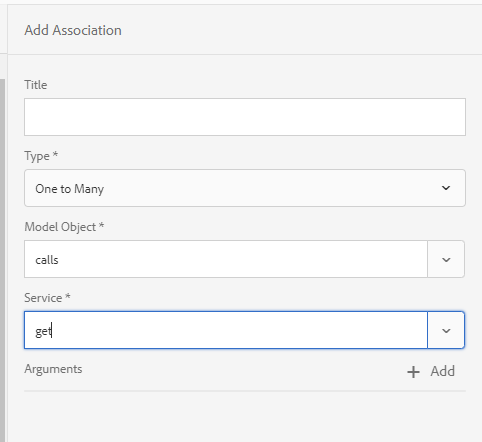Click the Model Object required label
This screenshot has width=482, height=442.
coord(64,227)
